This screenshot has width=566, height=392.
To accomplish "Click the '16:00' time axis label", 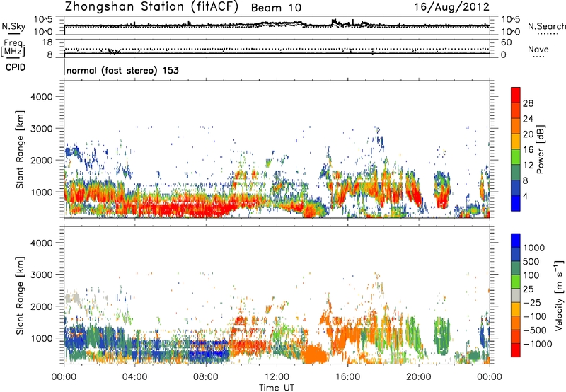I will point(347,377).
